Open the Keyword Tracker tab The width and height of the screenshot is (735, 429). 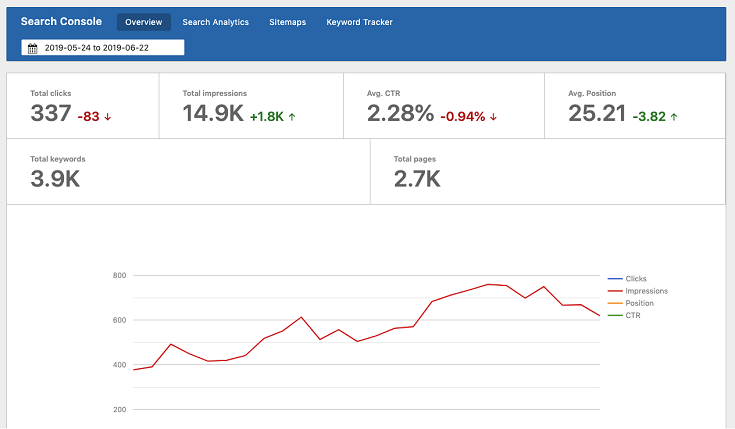point(360,22)
